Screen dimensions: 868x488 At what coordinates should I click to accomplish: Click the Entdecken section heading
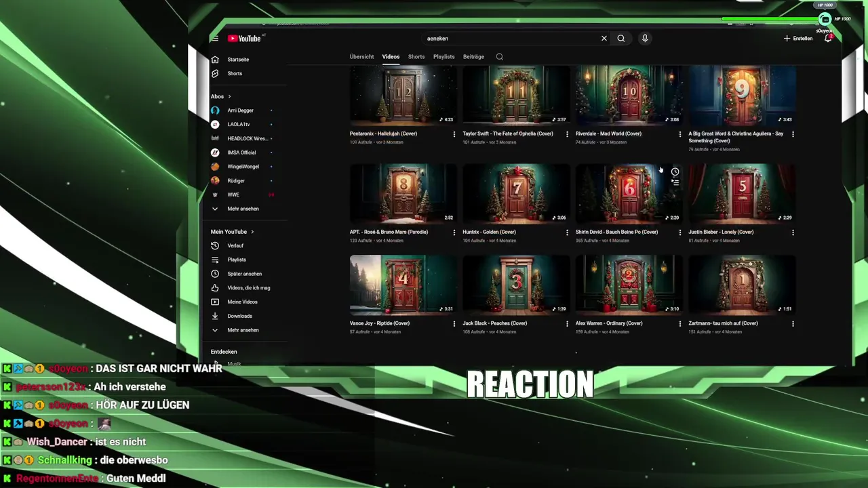224,352
